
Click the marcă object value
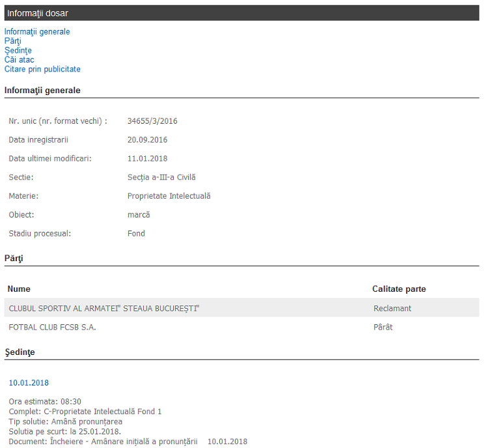click(139, 215)
